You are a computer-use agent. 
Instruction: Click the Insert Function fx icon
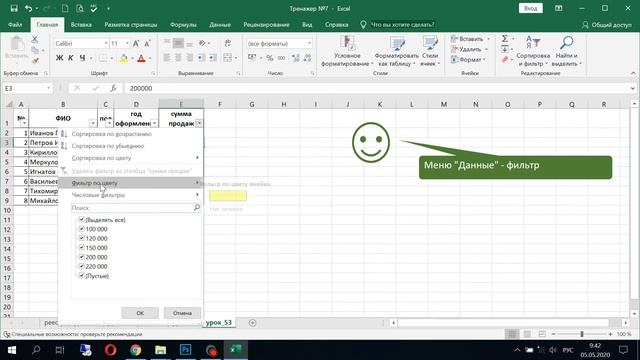113,88
